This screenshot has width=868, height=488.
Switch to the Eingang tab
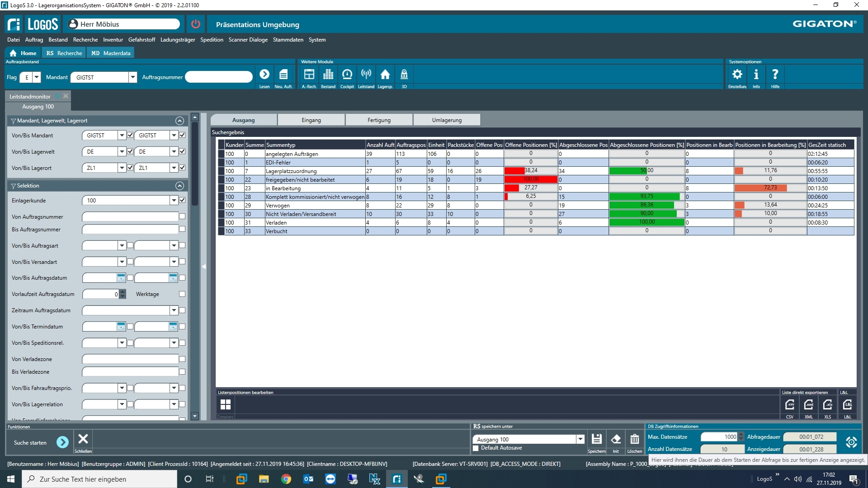[x=311, y=120]
